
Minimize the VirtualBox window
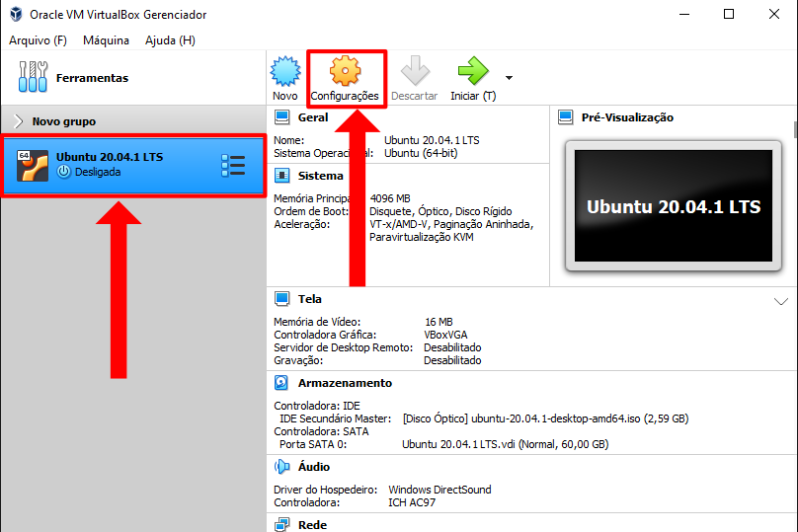pos(684,14)
